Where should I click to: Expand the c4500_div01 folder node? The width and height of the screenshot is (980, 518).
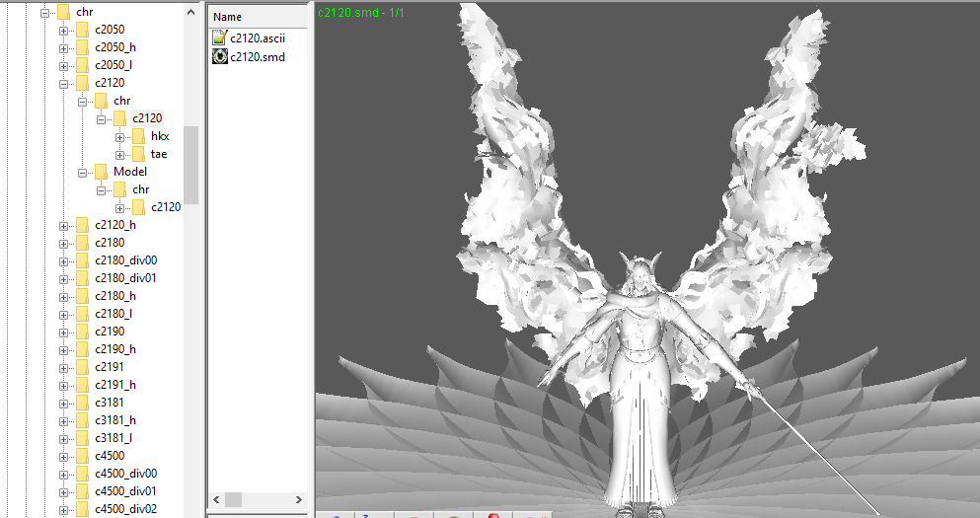(x=63, y=491)
